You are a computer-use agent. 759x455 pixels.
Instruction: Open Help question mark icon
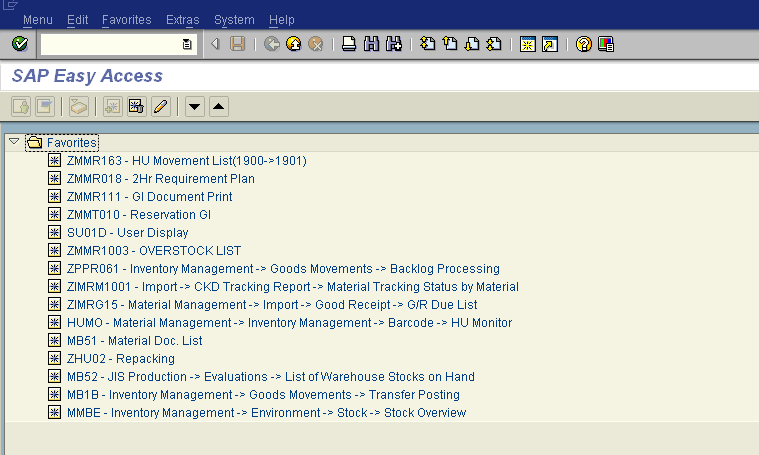[x=584, y=44]
